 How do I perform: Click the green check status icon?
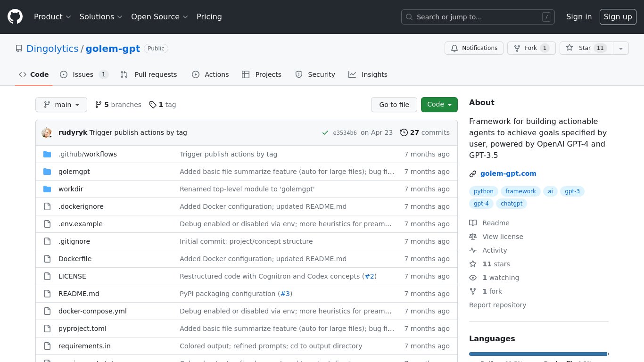click(x=325, y=133)
